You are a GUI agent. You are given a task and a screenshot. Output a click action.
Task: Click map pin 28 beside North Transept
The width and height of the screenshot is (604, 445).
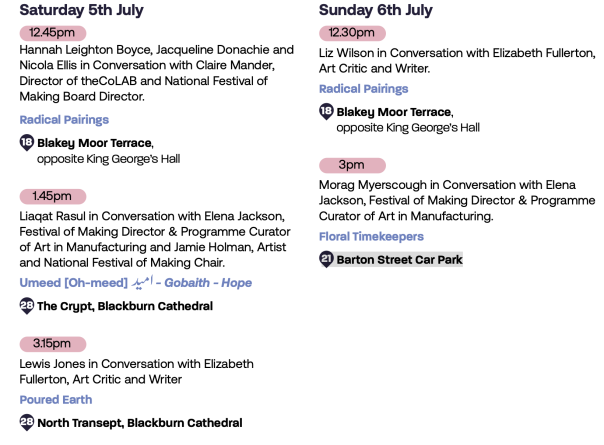coord(27,423)
